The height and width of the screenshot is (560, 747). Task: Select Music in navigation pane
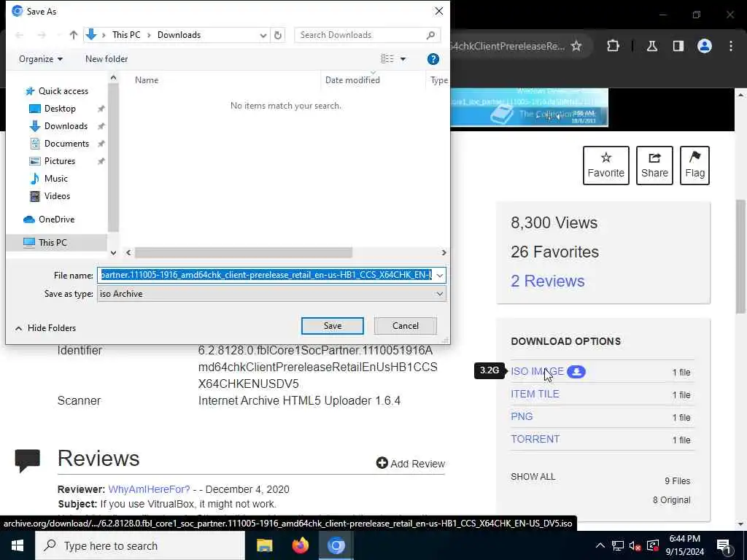(55, 179)
